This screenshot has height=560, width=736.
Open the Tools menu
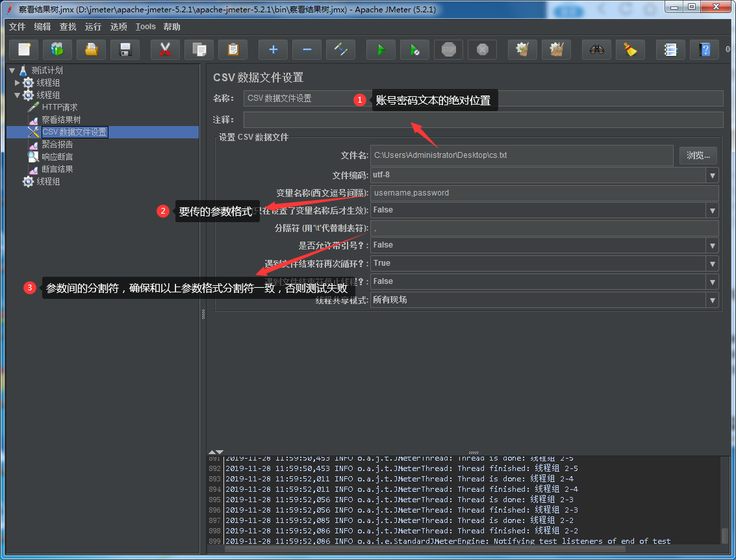click(146, 27)
